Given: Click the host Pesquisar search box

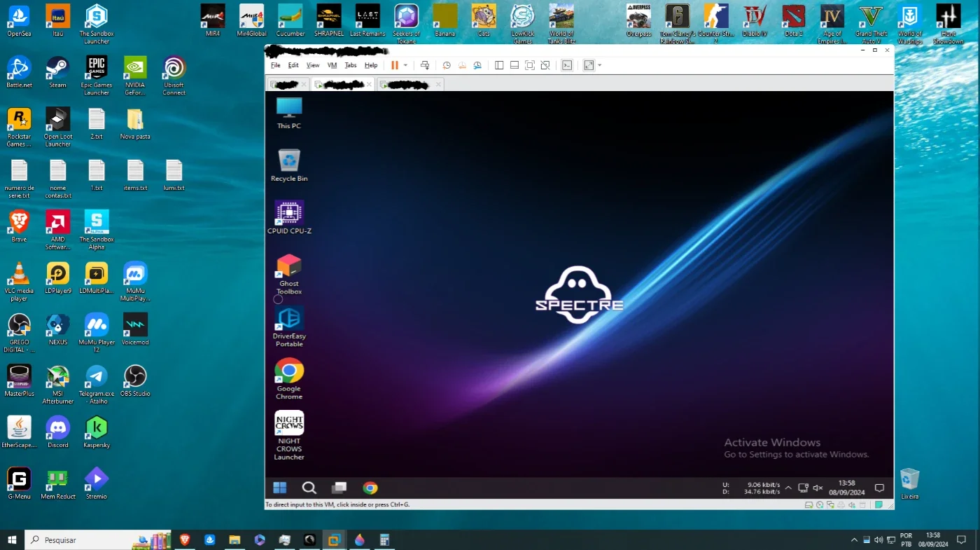Looking at the screenshot, I should [x=79, y=540].
